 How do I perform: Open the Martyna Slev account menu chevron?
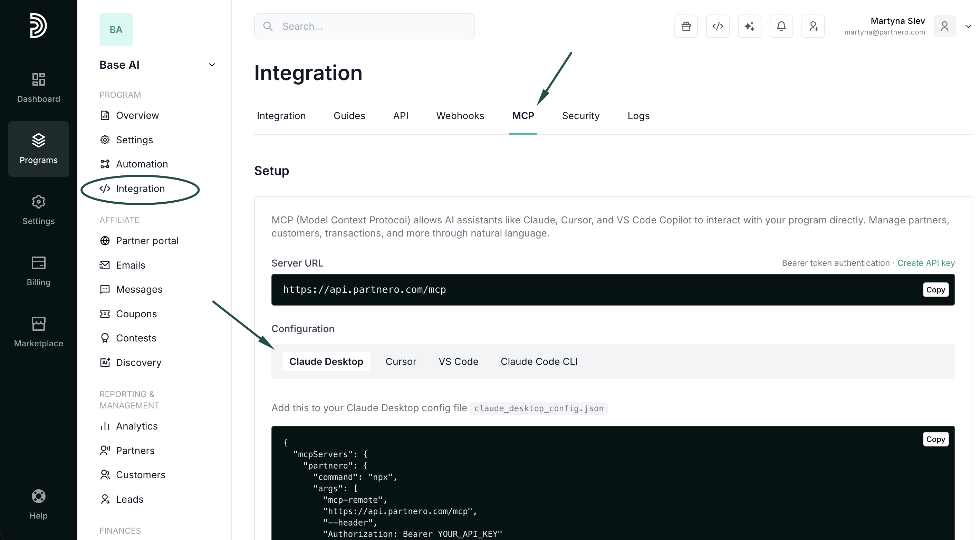[968, 26]
